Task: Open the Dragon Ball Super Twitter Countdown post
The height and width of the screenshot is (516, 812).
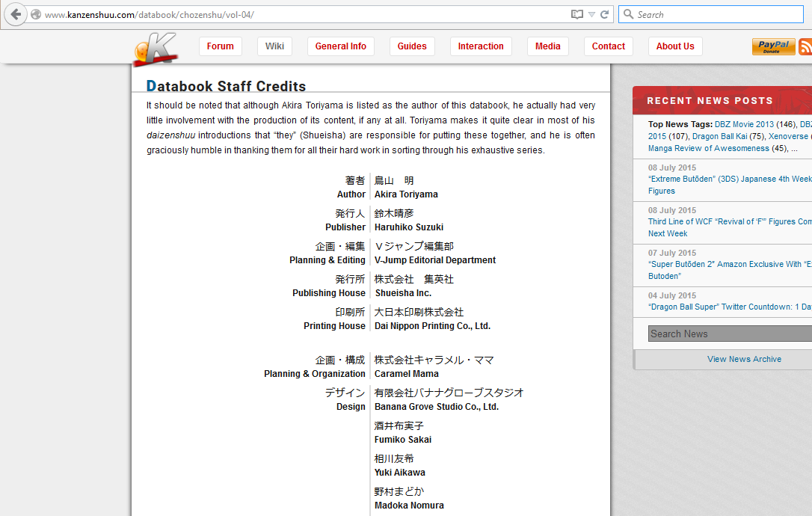Action: 731,307
